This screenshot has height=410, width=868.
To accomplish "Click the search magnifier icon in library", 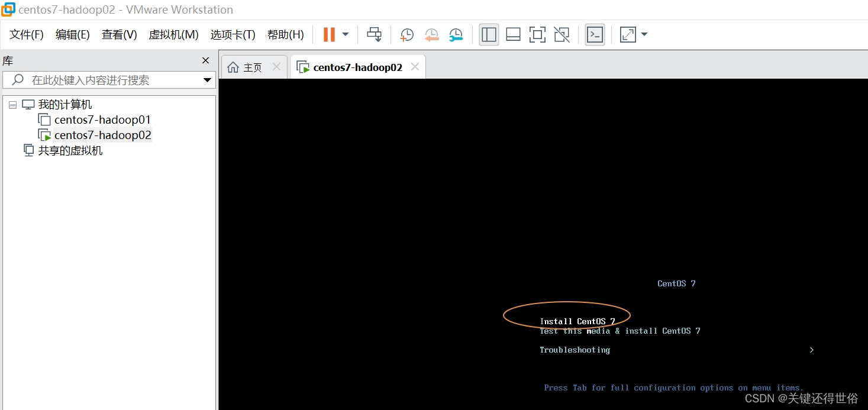I will (x=18, y=80).
